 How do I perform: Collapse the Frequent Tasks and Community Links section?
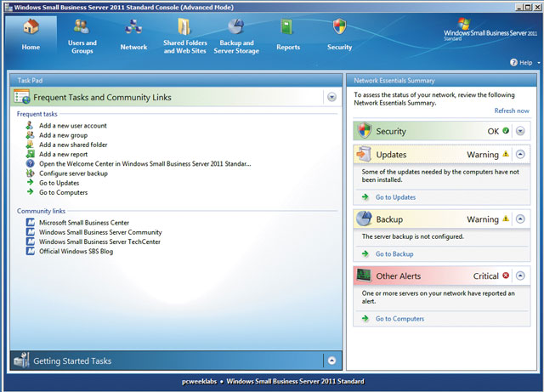pyautogui.click(x=331, y=97)
